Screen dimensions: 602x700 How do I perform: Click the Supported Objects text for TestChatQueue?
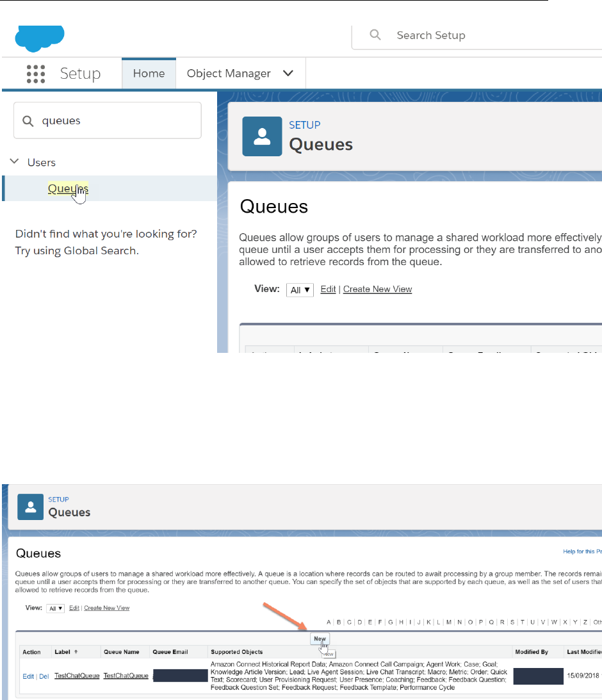pyautogui.click(x=359, y=676)
